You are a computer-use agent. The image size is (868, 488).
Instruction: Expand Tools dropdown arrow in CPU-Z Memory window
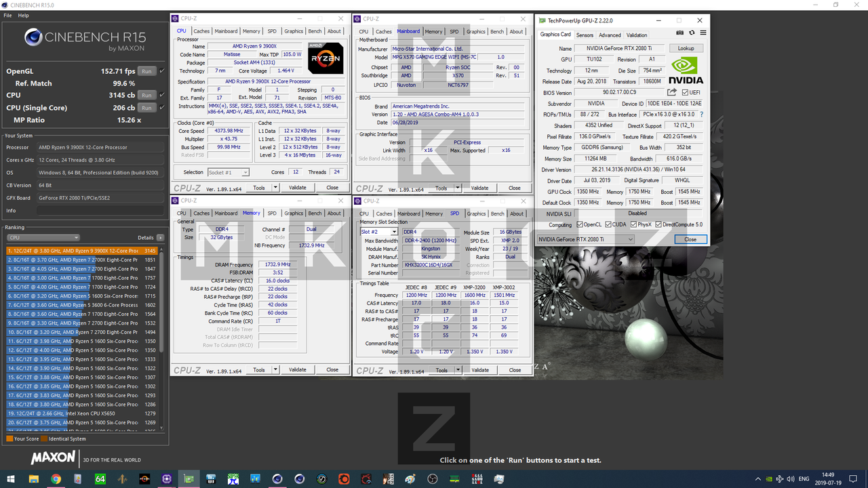[276, 370]
